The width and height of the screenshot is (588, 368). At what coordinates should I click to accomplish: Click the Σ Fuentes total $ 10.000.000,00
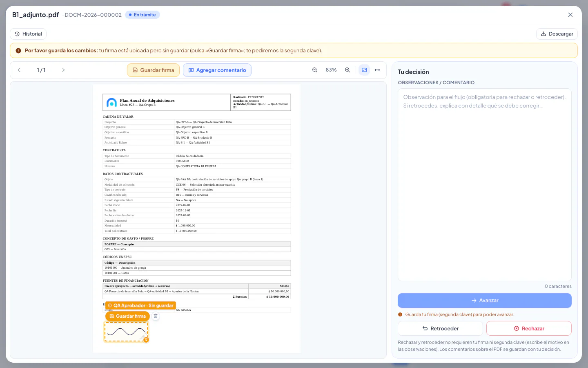[278, 296]
